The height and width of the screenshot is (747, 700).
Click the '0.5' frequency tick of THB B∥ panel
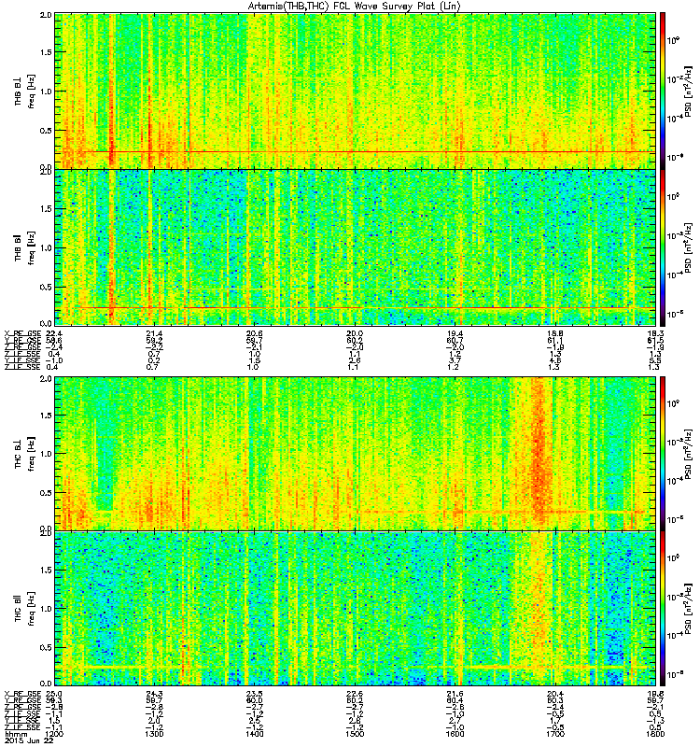[x=46, y=287]
